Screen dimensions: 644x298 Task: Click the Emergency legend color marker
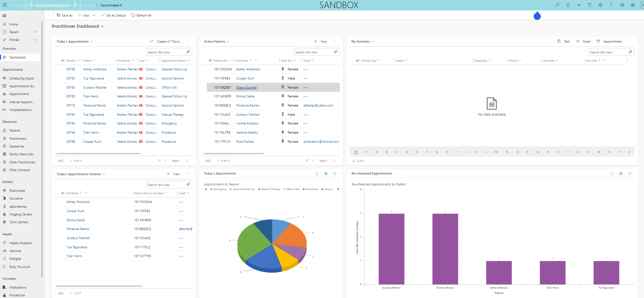(212, 189)
